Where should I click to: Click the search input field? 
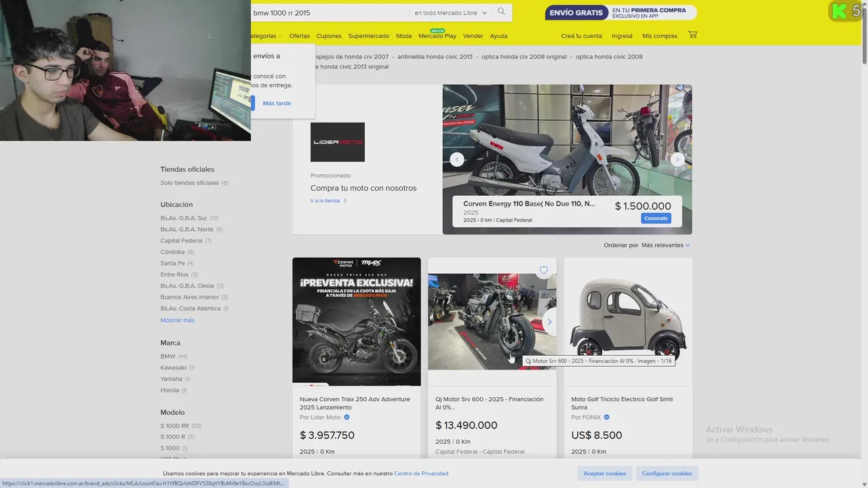pos(329,13)
